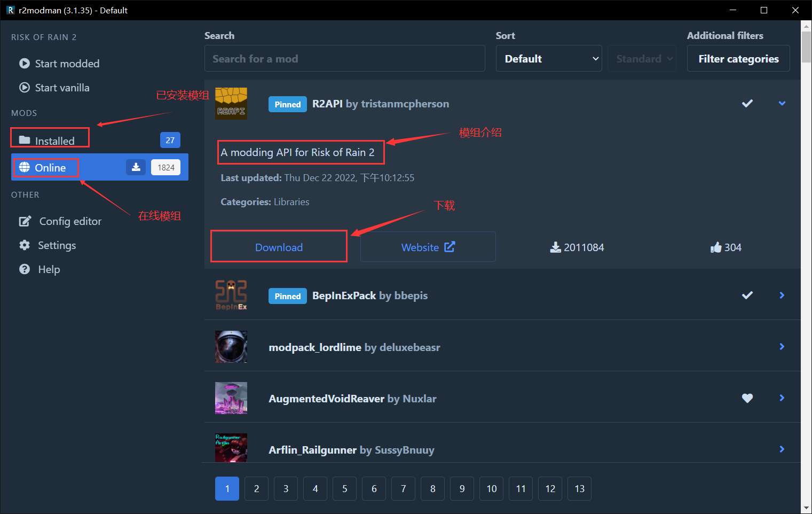Click the R2API mod thumbnail icon
Image resolution: width=812 pixels, height=514 pixels.
pos(231,104)
